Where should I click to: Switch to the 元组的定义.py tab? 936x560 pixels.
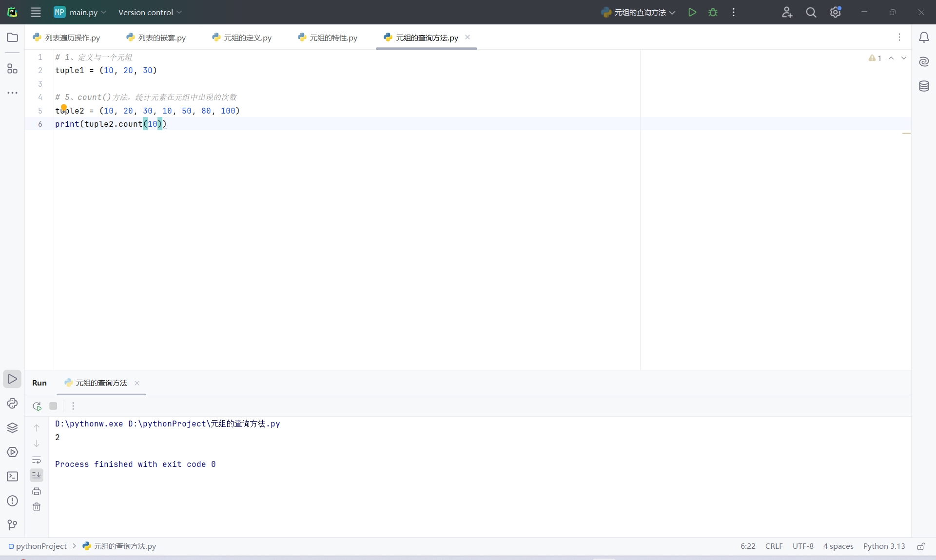coord(242,38)
